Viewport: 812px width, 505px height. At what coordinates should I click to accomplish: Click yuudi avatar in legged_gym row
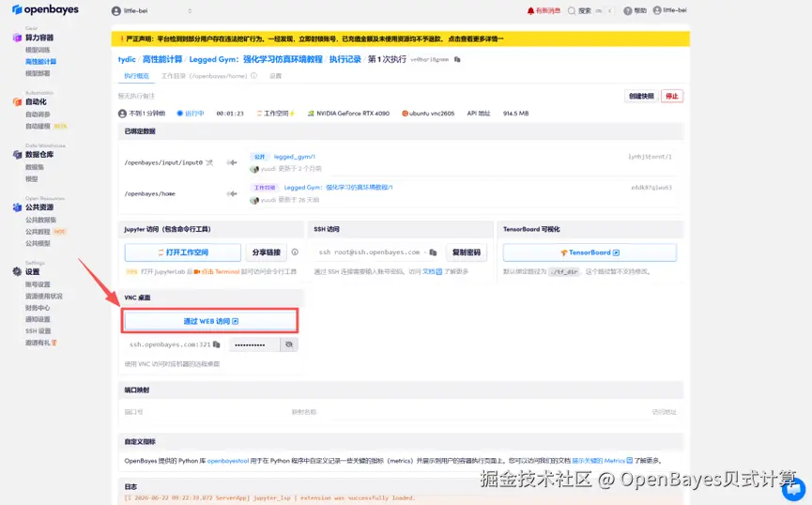[x=254, y=169]
